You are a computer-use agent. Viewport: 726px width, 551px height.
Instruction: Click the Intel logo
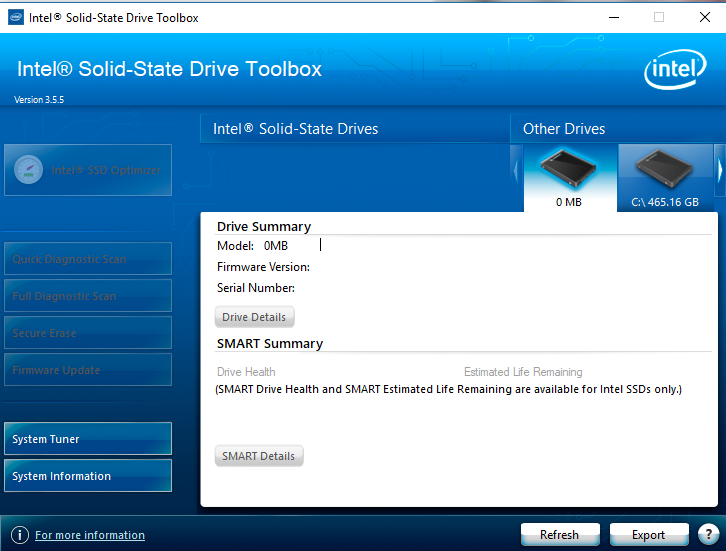pyautogui.click(x=675, y=69)
